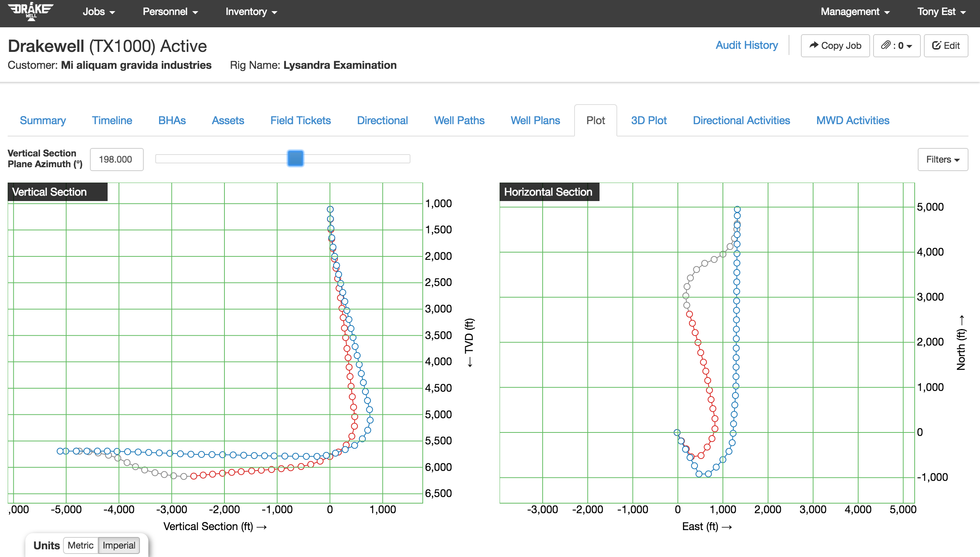Switch to the 3D Plot tab
This screenshot has width=980, height=557.
click(649, 121)
